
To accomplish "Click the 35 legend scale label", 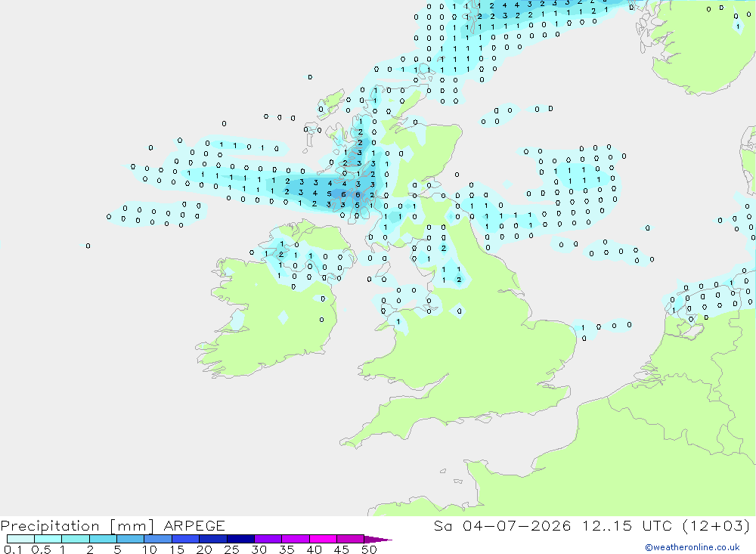I will (x=287, y=549).
